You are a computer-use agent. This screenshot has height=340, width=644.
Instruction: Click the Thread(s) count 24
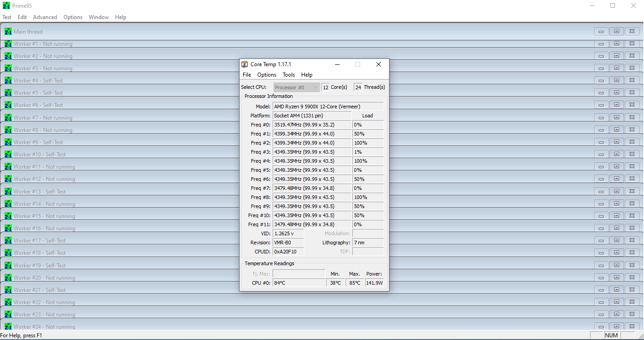(x=358, y=87)
